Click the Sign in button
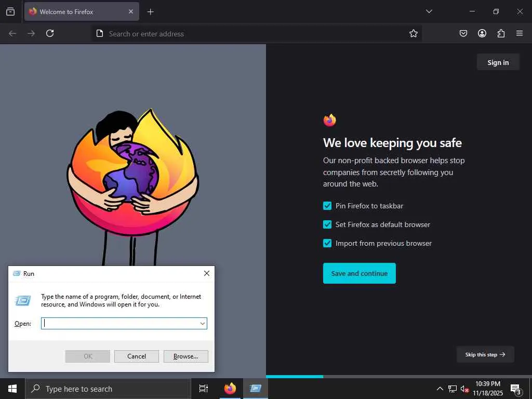Viewport: 532px width, 399px height. [x=498, y=62]
